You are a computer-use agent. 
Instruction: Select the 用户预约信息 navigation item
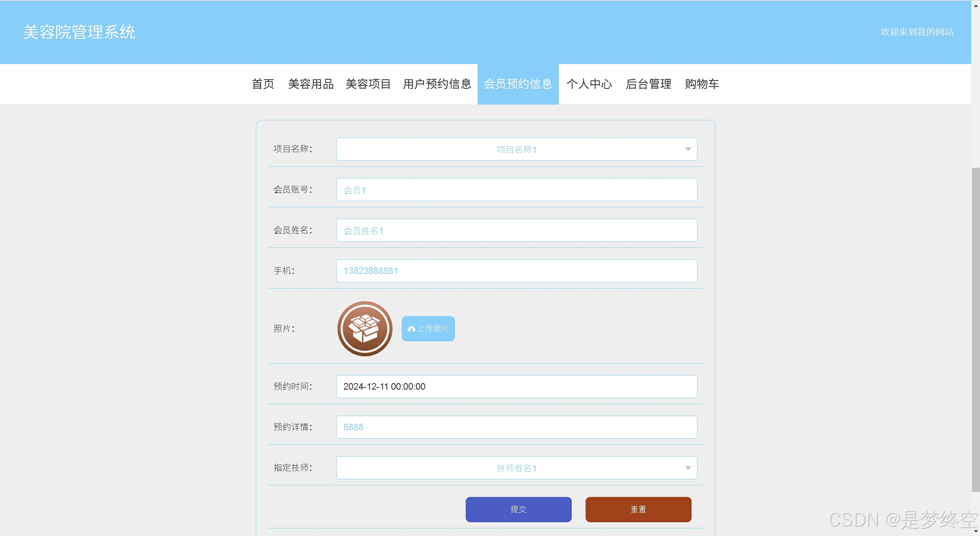coord(437,84)
